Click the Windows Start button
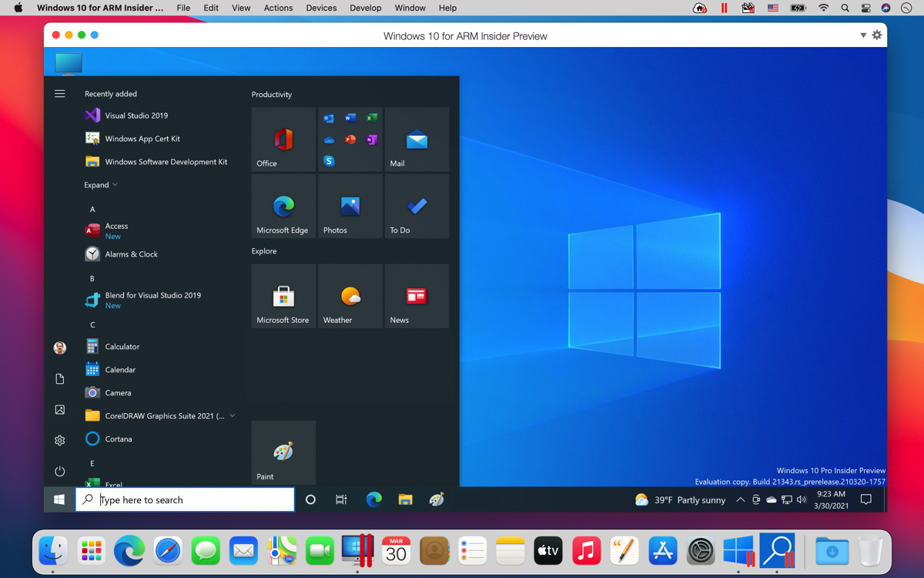 (59, 500)
